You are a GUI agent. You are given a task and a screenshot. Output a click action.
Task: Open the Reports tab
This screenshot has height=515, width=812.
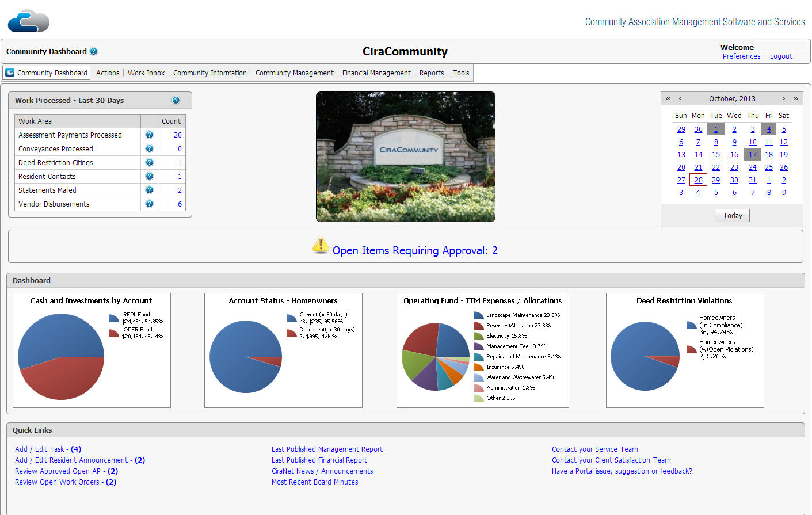[432, 73]
